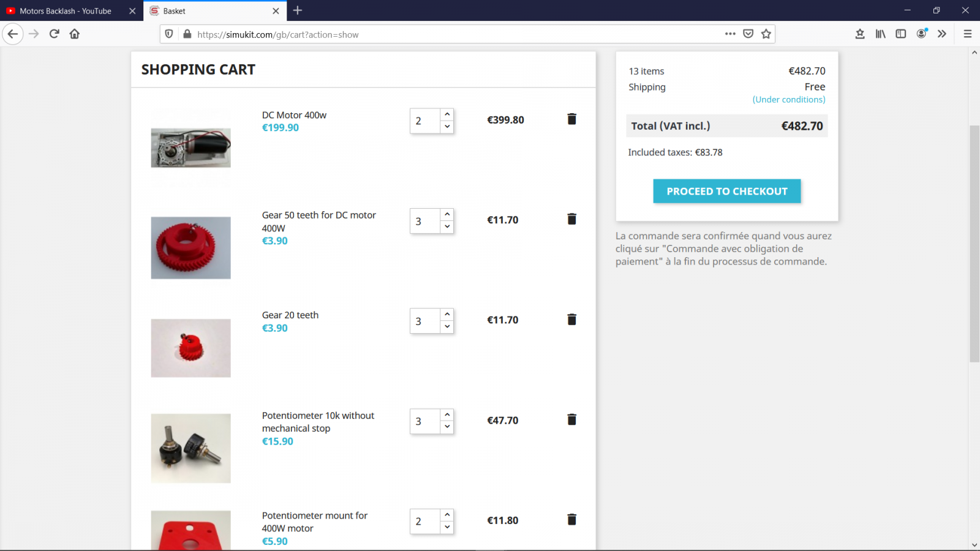980x551 pixels.
Task: Click the €399.80 line total
Action: click(x=505, y=120)
